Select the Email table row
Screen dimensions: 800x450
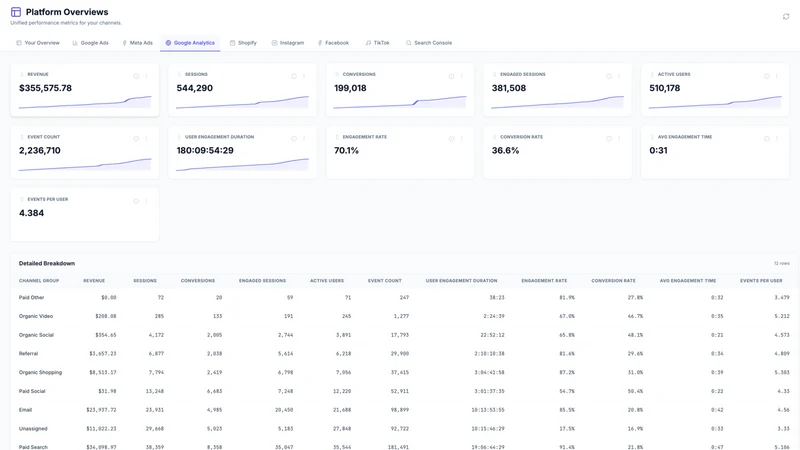[x=404, y=410]
